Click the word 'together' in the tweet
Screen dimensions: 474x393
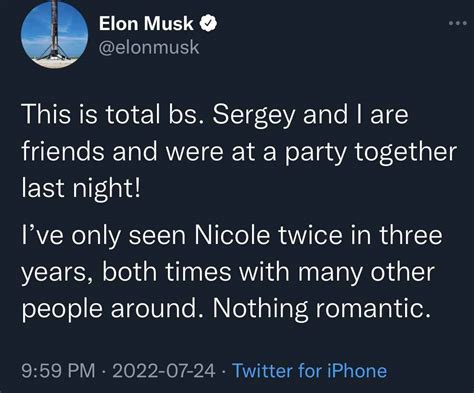click(405, 153)
